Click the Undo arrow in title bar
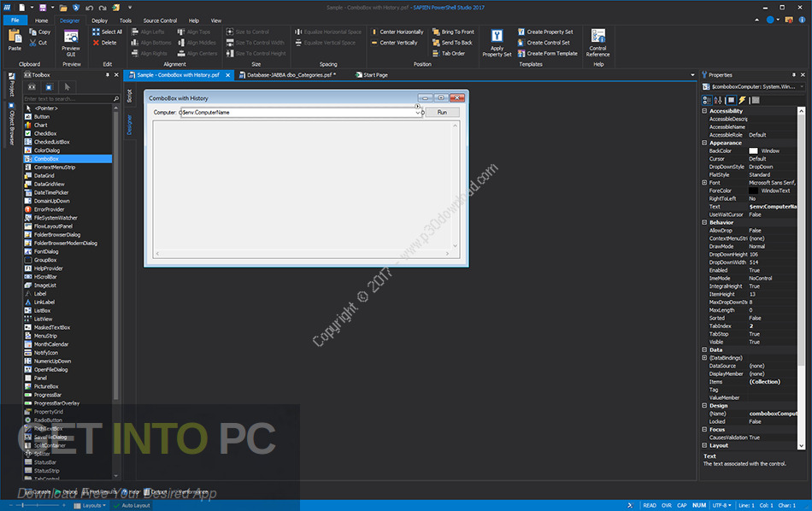 pos(89,7)
